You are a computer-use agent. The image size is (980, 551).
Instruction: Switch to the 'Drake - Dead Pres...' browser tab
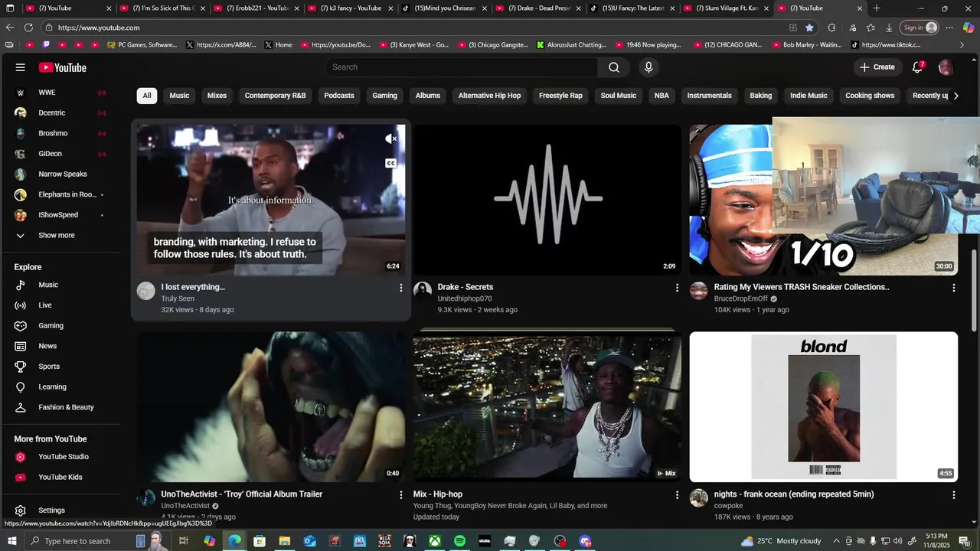539,8
